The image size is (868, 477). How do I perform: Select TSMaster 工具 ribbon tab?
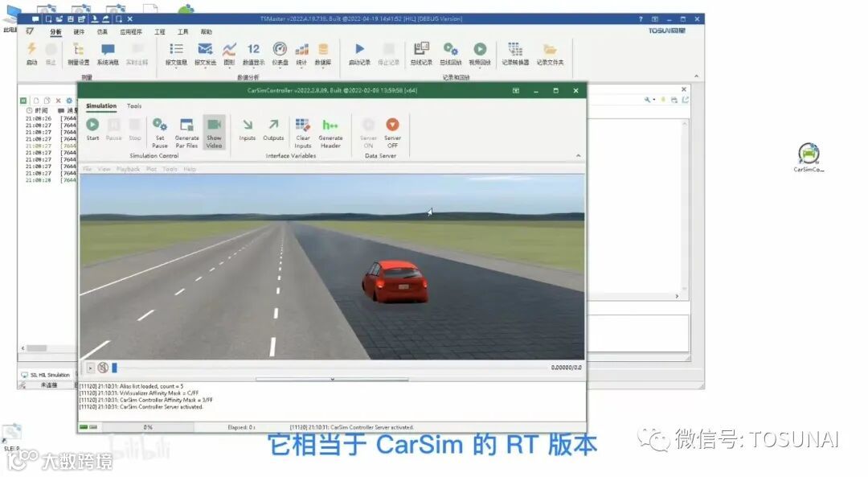(183, 32)
